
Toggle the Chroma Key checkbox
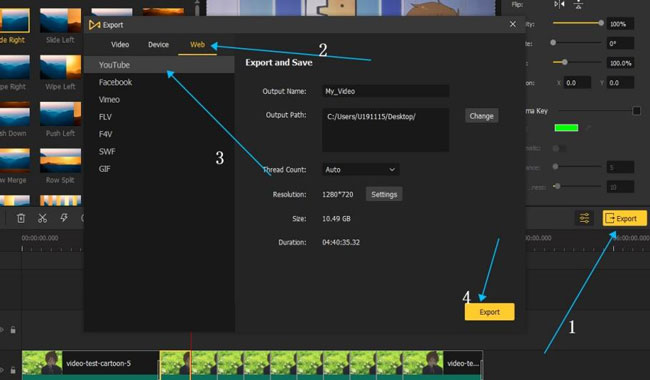coord(636,111)
